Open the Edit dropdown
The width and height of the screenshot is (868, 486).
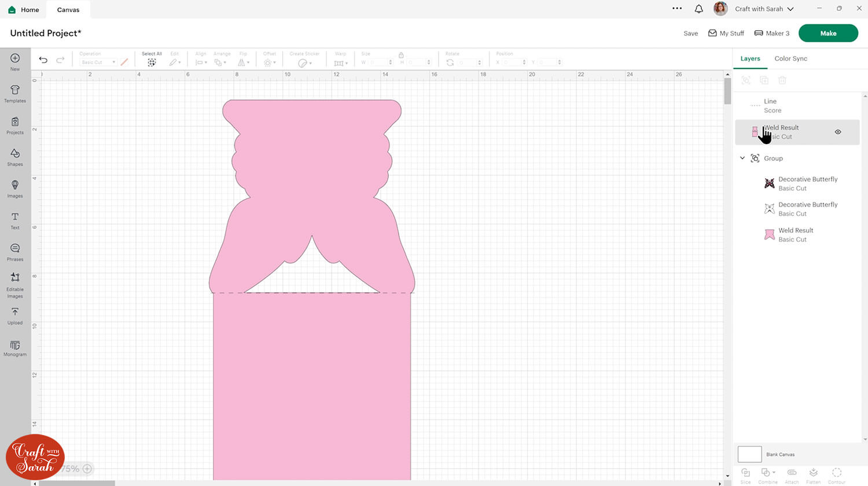point(175,62)
